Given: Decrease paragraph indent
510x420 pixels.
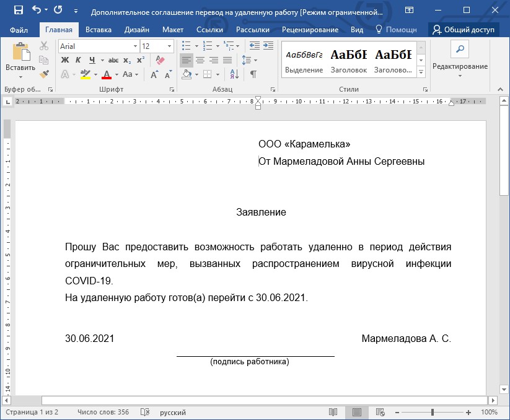Looking at the screenshot, I should tap(254, 46).
